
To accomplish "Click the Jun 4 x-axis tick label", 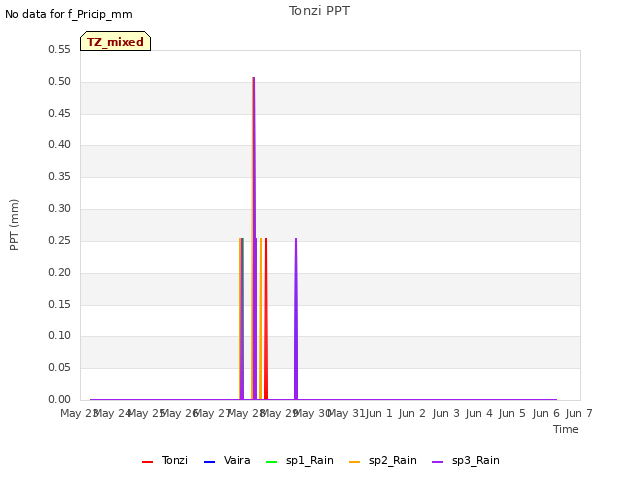I will 479,413.
